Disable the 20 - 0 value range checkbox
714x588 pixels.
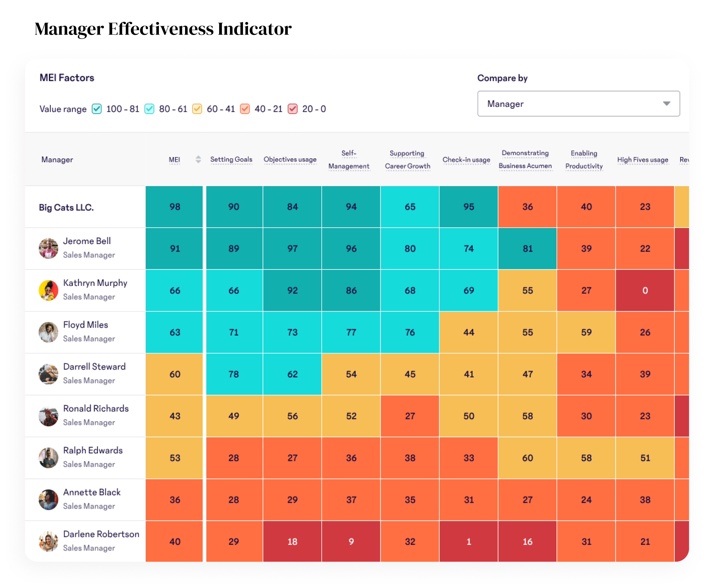pos(293,109)
